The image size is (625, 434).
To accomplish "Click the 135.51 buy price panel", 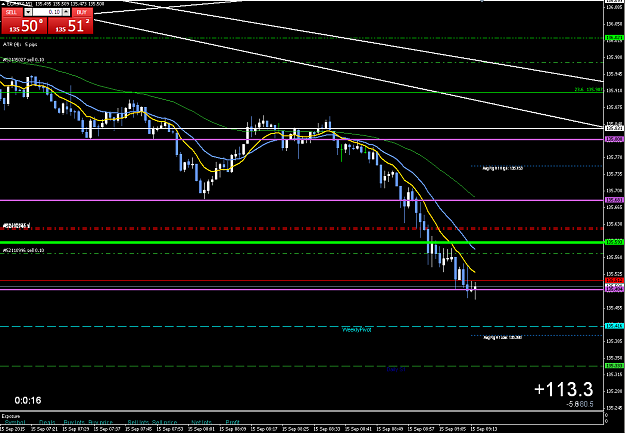I will 71,26.
